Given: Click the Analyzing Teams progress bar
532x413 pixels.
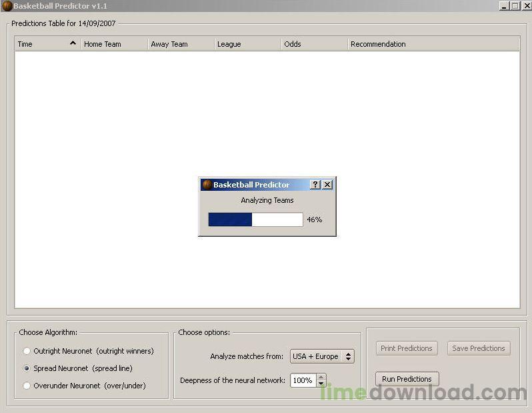Looking at the screenshot, I should pos(255,220).
